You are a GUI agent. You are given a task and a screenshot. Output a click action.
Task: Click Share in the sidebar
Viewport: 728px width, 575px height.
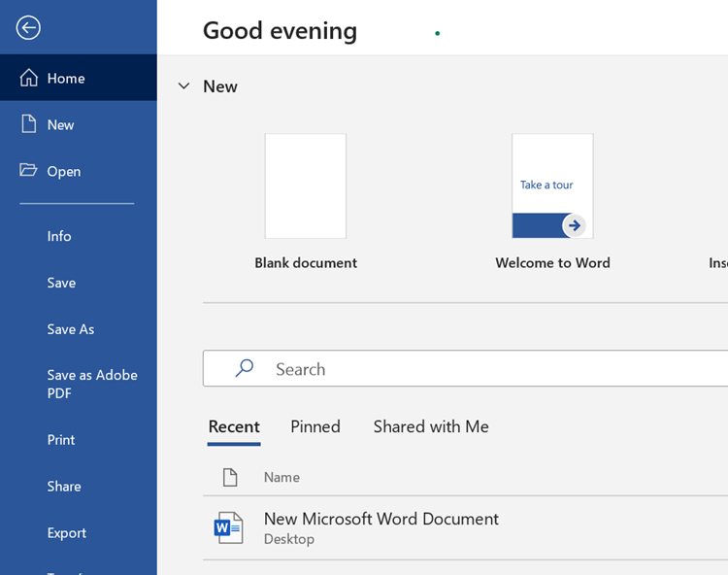(64, 487)
